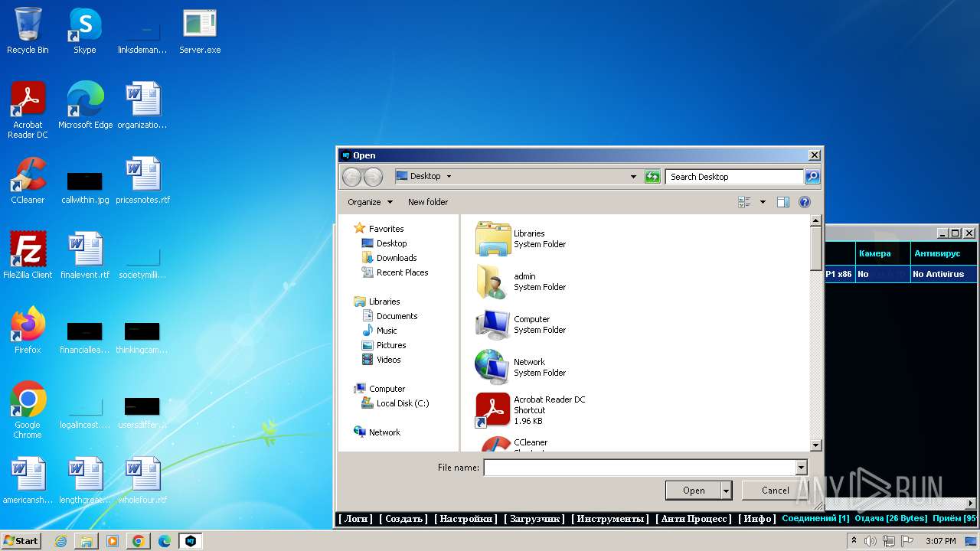Click the Back navigation arrow in dialog

click(x=351, y=177)
